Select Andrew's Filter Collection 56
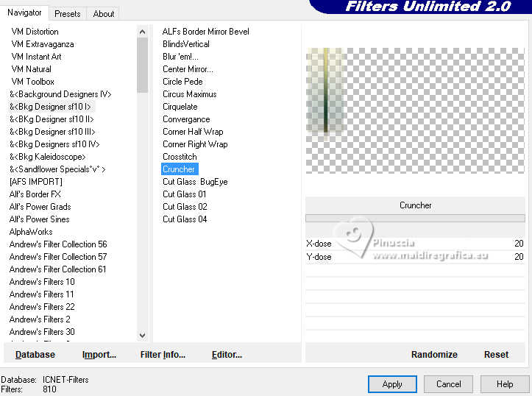Screen dimensions: 532x396 point(58,244)
